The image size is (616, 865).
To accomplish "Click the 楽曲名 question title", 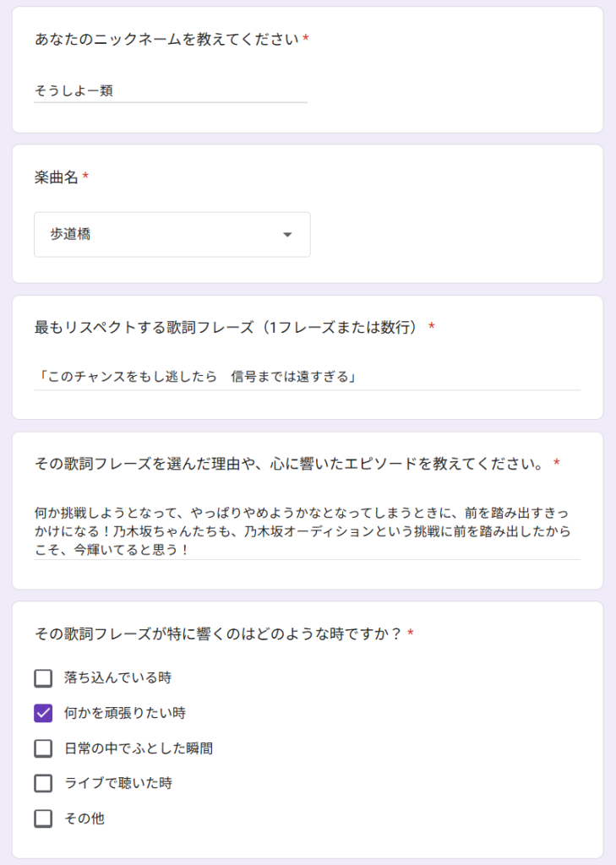I will (x=57, y=177).
